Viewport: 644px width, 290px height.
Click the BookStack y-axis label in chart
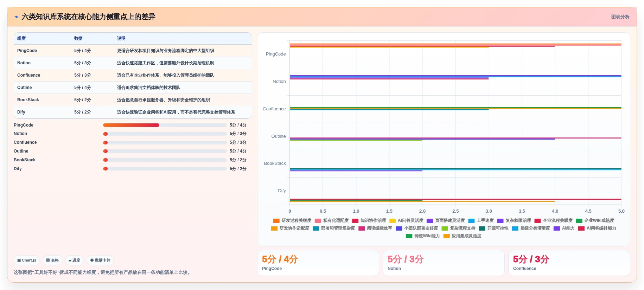(x=275, y=163)
